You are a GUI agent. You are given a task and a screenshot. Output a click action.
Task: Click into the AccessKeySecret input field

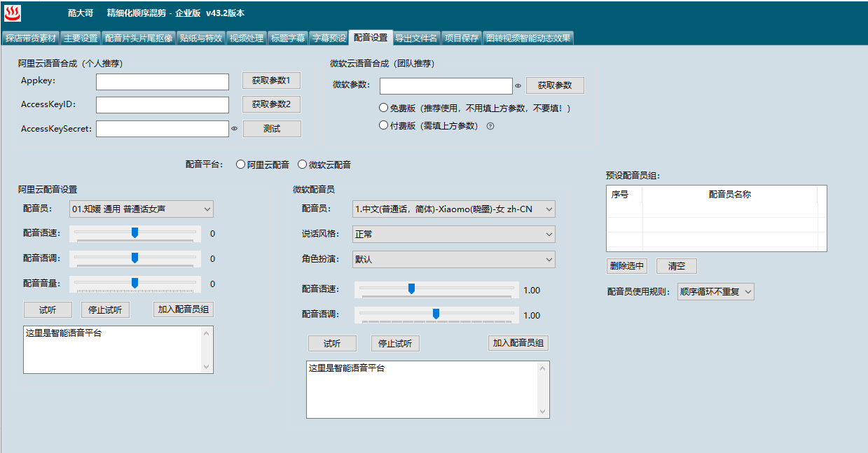click(x=163, y=129)
